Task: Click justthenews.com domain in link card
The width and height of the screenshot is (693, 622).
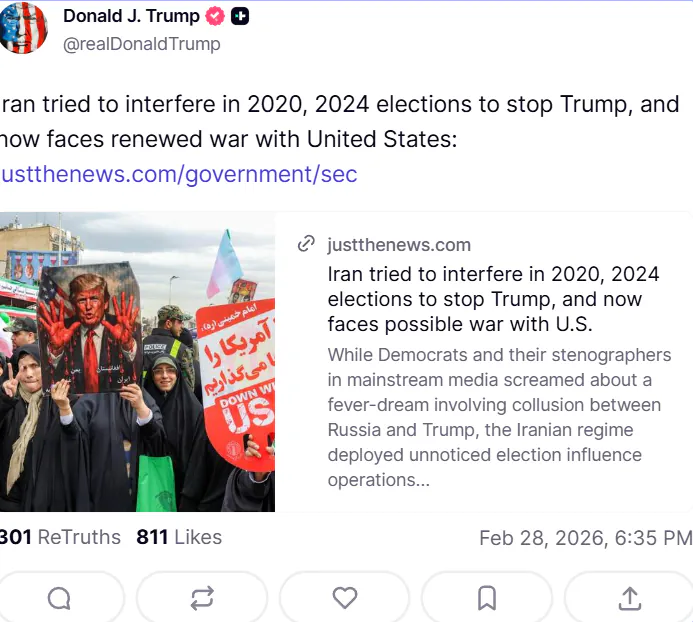Action: click(x=399, y=245)
